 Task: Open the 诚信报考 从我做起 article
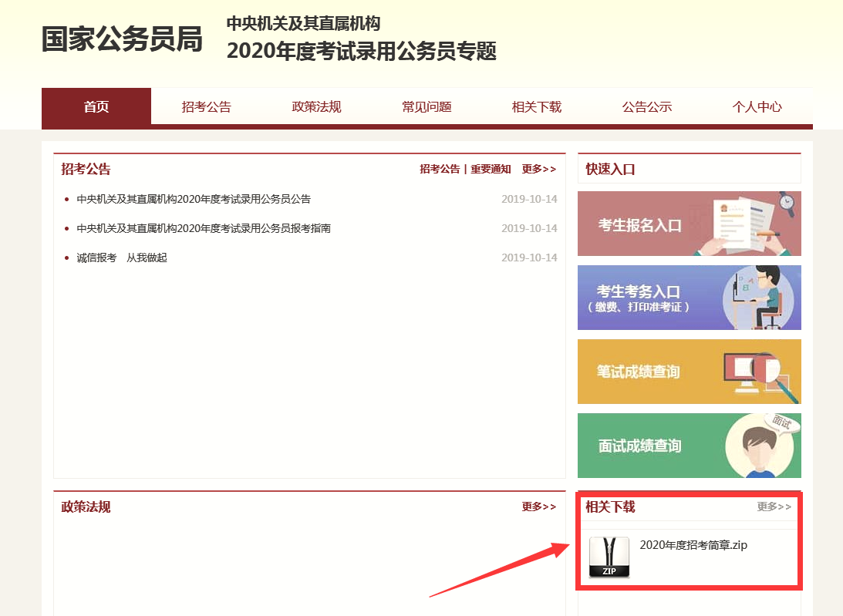122,258
